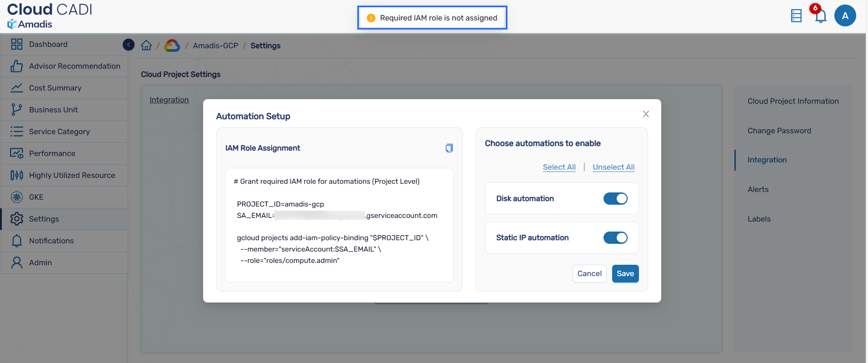Cancel the automation setup
The height and width of the screenshot is (363, 868).
(x=589, y=273)
